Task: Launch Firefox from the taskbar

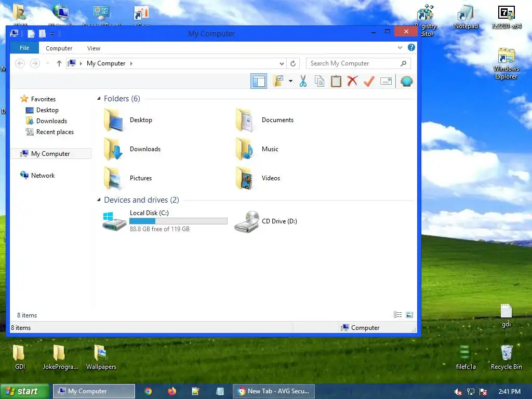Action: 172,391
